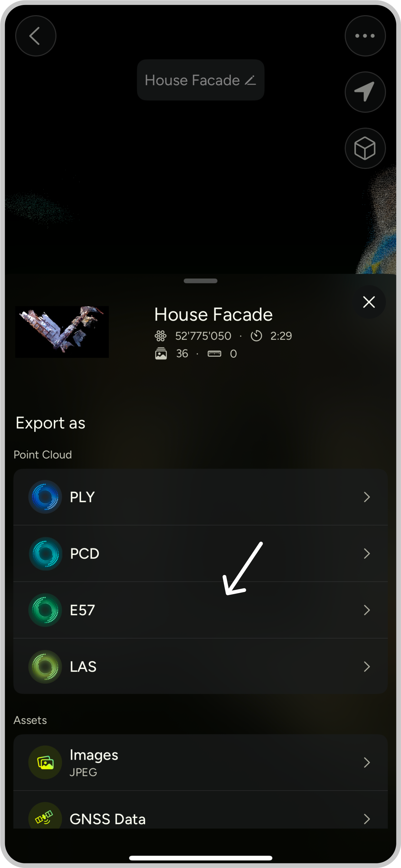Select Images JPEG export entry
401x868 pixels.
[x=201, y=762]
